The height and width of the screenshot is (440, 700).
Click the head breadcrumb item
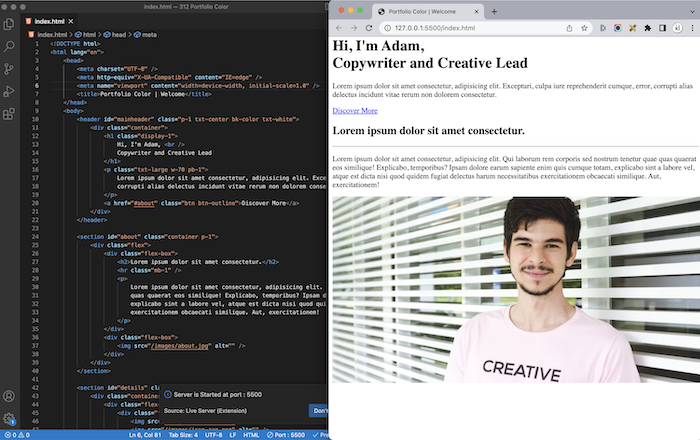point(115,34)
